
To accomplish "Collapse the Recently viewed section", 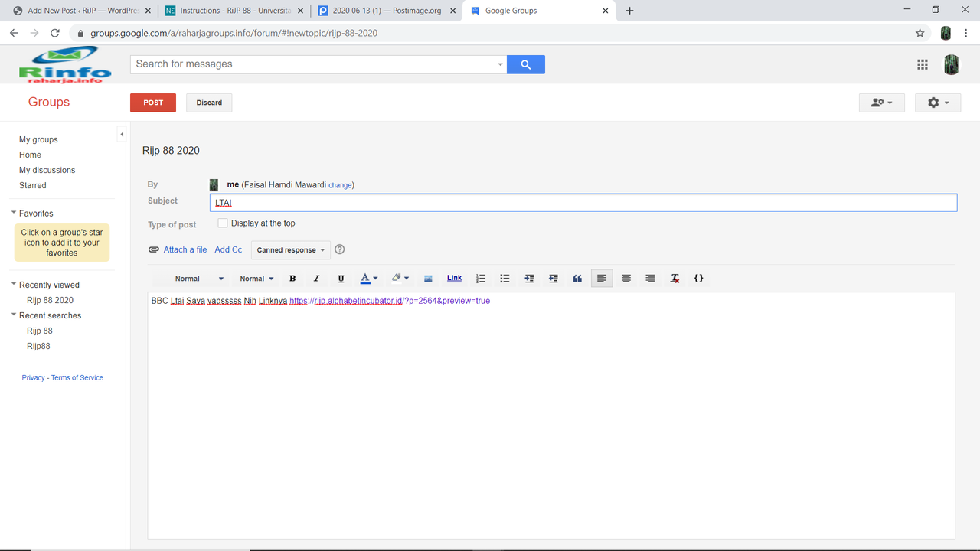I will pyautogui.click(x=14, y=284).
